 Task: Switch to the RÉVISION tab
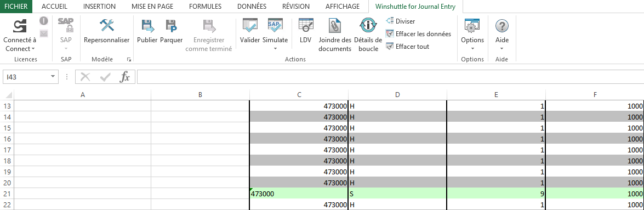(x=296, y=6)
